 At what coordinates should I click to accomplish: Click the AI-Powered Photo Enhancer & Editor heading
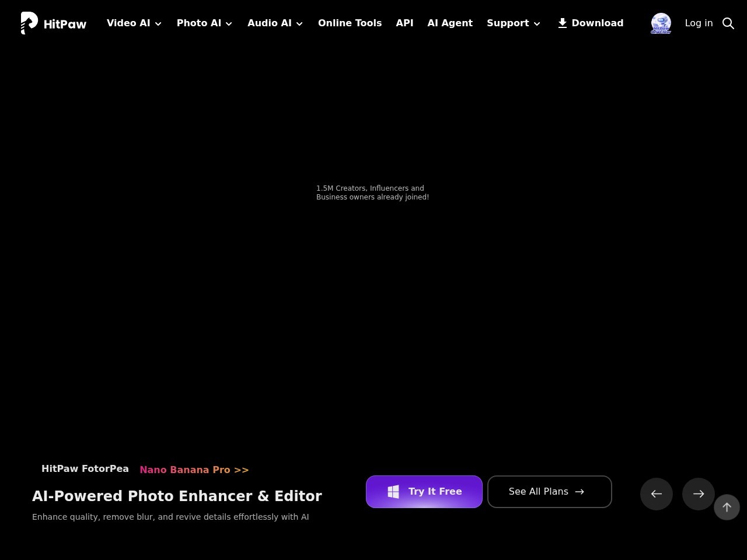coord(177,496)
